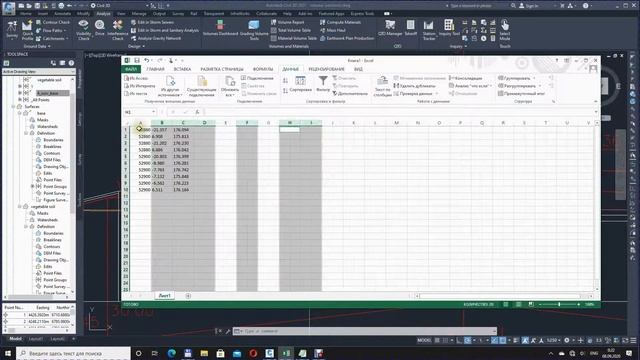Click Excel Sort (Сортировка) button
The image size is (640, 360).
[300, 83]
